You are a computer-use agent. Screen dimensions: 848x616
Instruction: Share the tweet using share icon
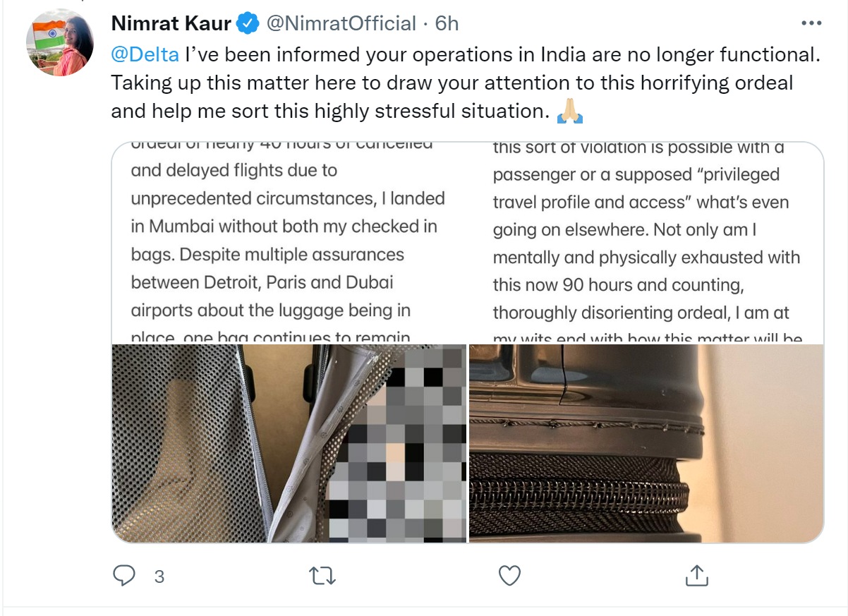(696, 576)
